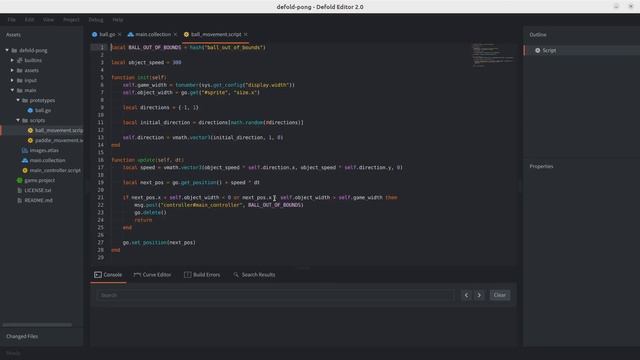The width and height of the screenshot is (640, 360).
Task: Open the File menu
Action: point(11,20)
